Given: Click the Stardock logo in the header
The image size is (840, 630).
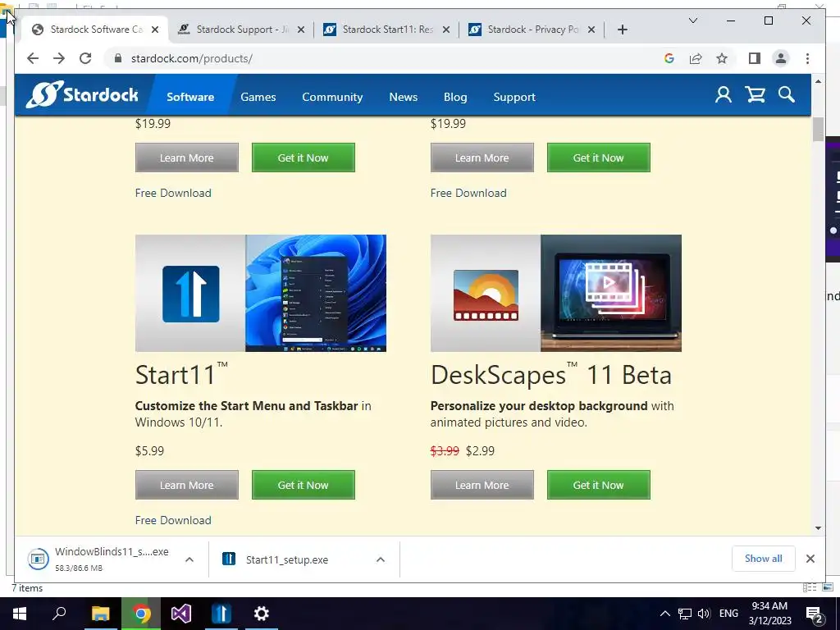Looking at the screenshot, I should (82, 95).
